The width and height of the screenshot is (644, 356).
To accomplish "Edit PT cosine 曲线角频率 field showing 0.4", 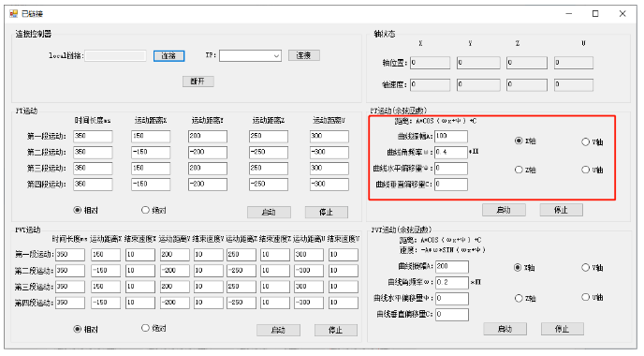I will 451,152.
